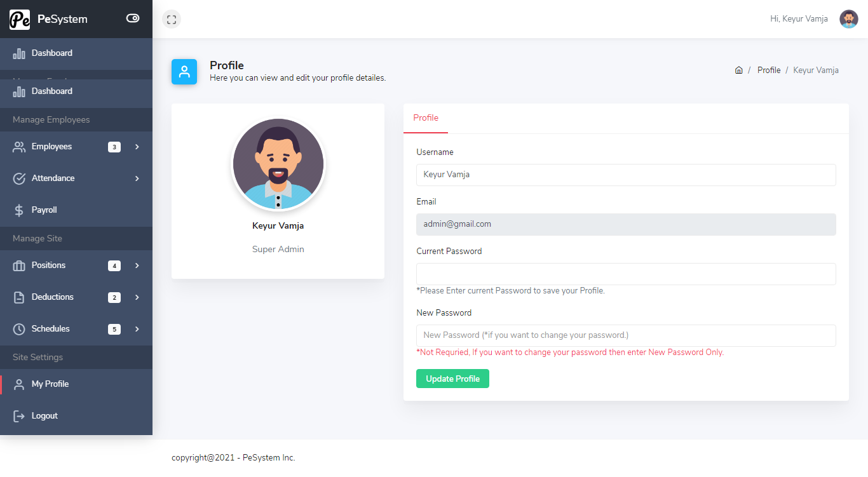Screen dimensions: 868x477
Task: Switch to the Profile tab
Action: coord(425,118)
